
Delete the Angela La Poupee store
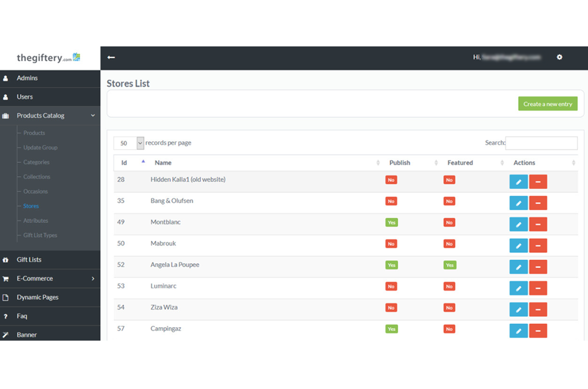pyautogui.click(x=538, y=267)
